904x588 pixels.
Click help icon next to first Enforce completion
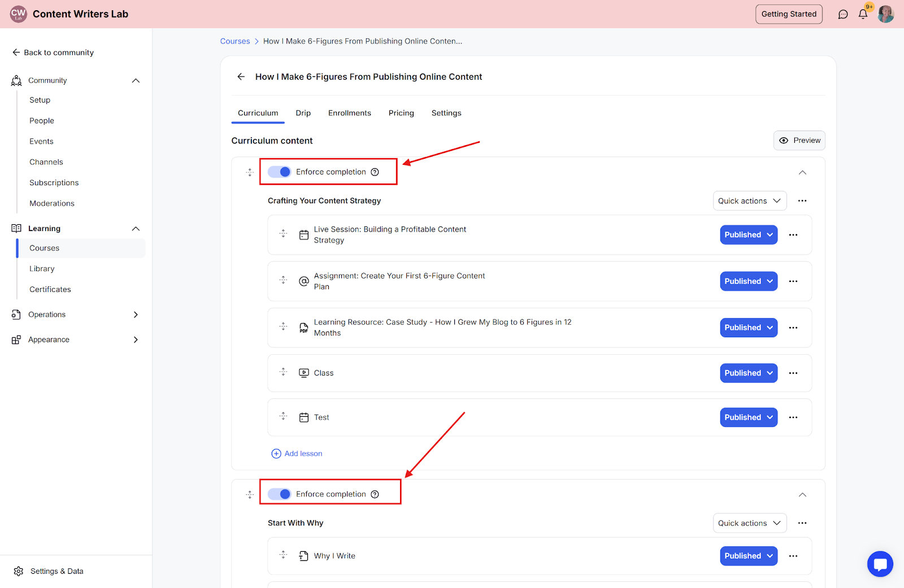(x=375, y=172)
